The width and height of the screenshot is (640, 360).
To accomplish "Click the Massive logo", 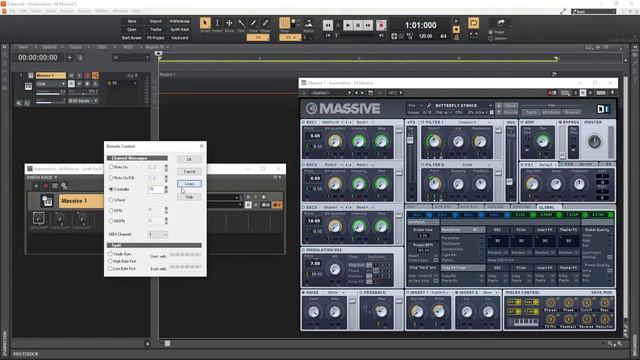I will pos(343,109).
